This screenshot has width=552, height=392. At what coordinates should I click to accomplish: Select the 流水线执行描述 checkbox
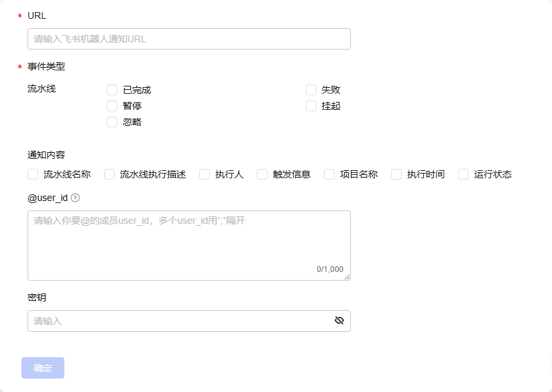tap(109, 174)
